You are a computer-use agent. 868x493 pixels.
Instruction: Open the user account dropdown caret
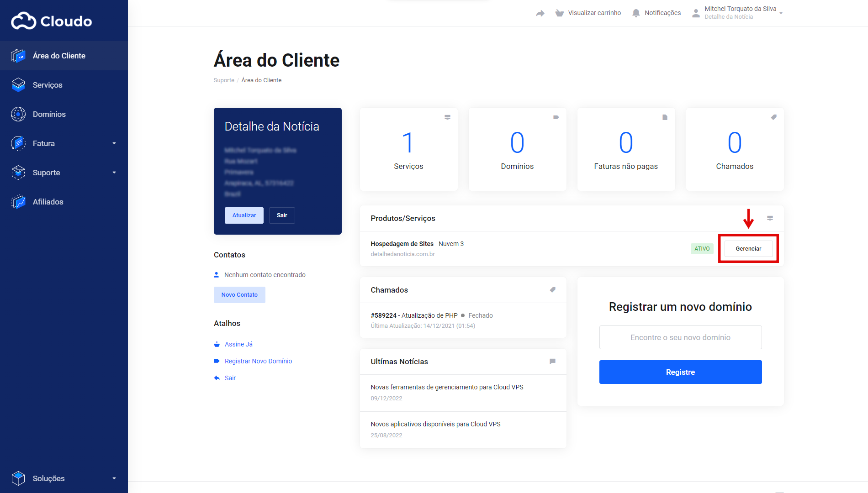click(781, 13)
